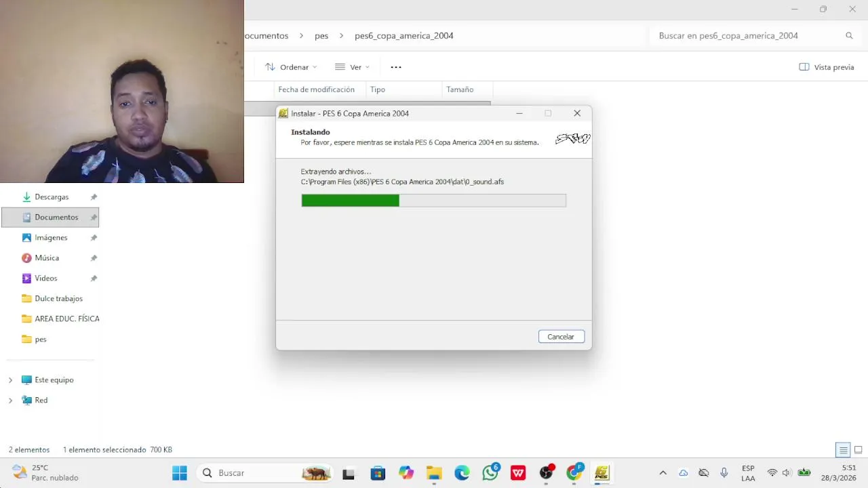Show hidden system tray icons
This screenshot has width=868, height=488.
[663, 473]
